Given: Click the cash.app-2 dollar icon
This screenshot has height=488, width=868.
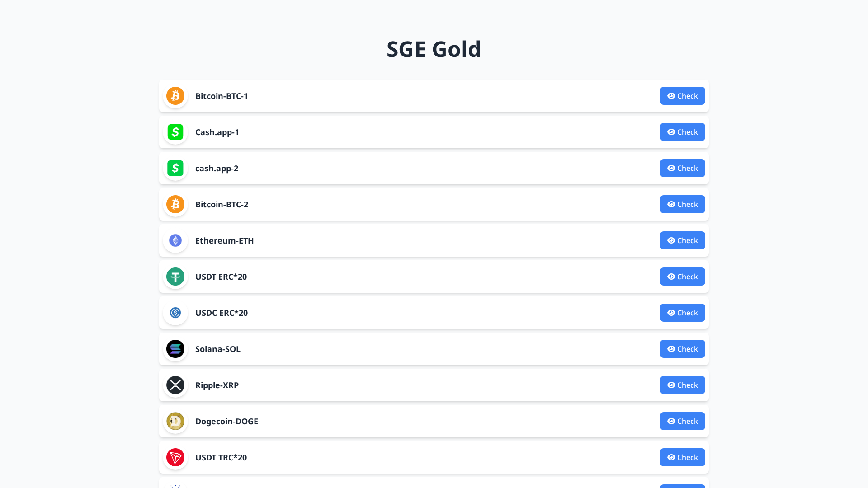Looking at the screenshot, I should tap(175, 168).
